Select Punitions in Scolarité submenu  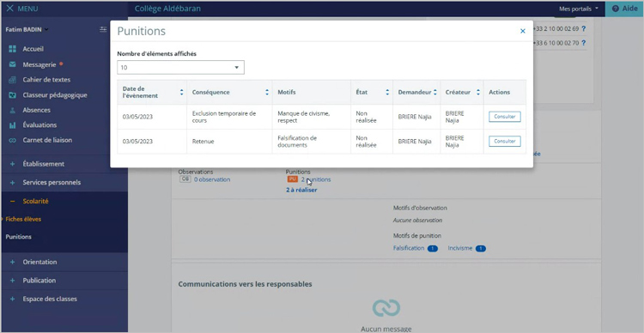(19, 237)
